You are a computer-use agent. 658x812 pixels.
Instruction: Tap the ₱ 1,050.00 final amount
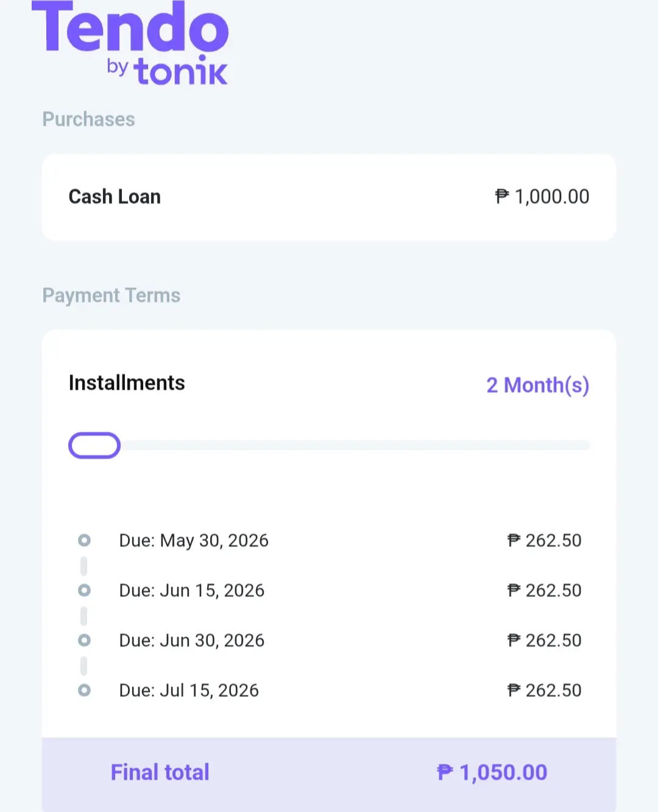(x=492, y=772)
